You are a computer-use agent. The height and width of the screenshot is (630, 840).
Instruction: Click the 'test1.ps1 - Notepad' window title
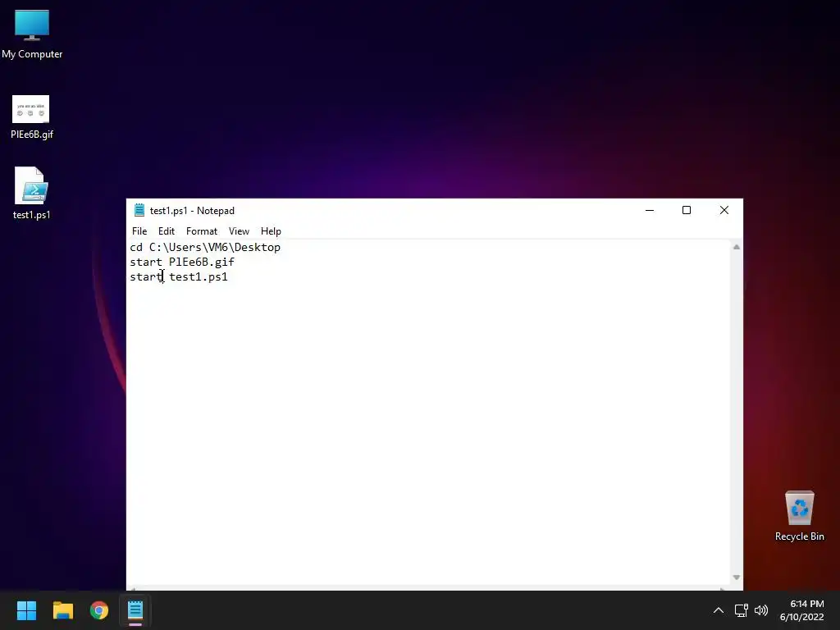(192, 211)
